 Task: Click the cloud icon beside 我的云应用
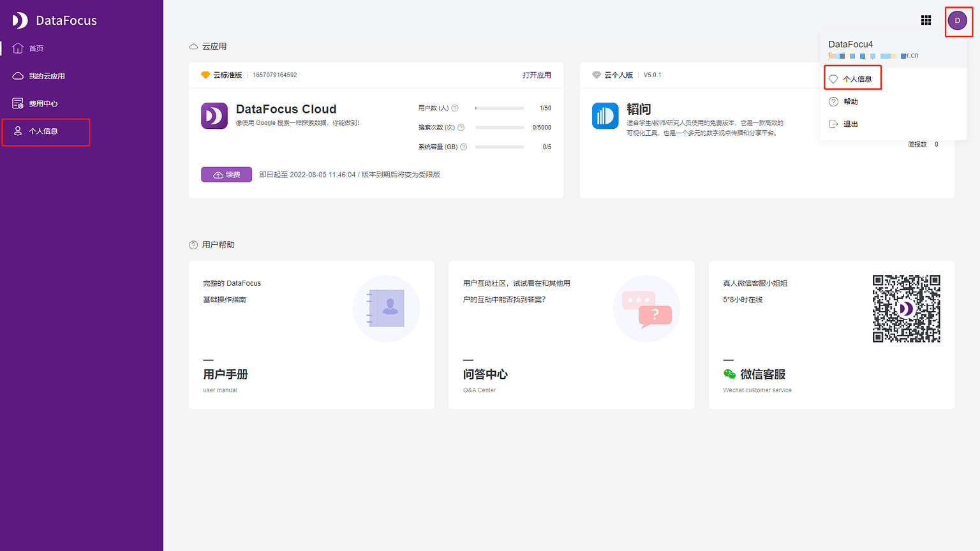(x=18, y=76)
